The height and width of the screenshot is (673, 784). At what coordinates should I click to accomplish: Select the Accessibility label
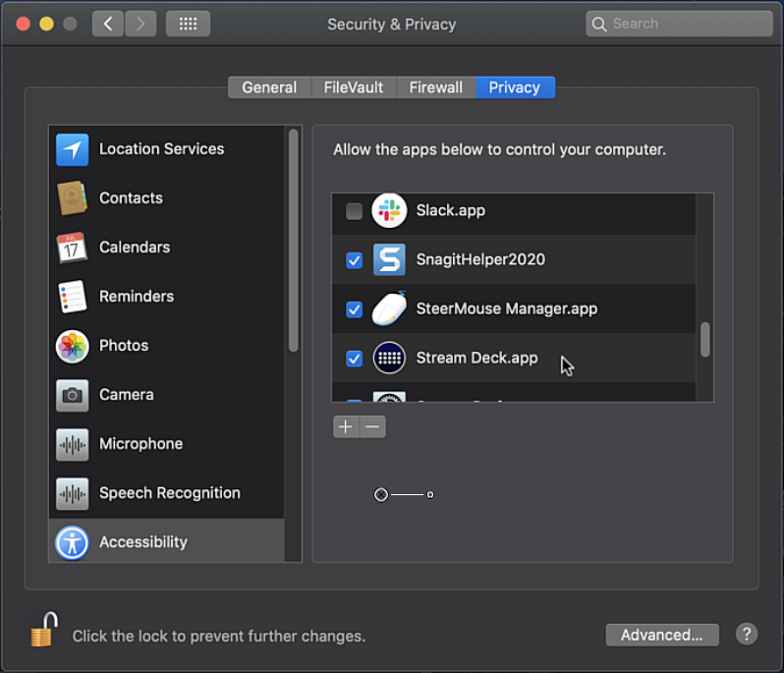(143, 541)
